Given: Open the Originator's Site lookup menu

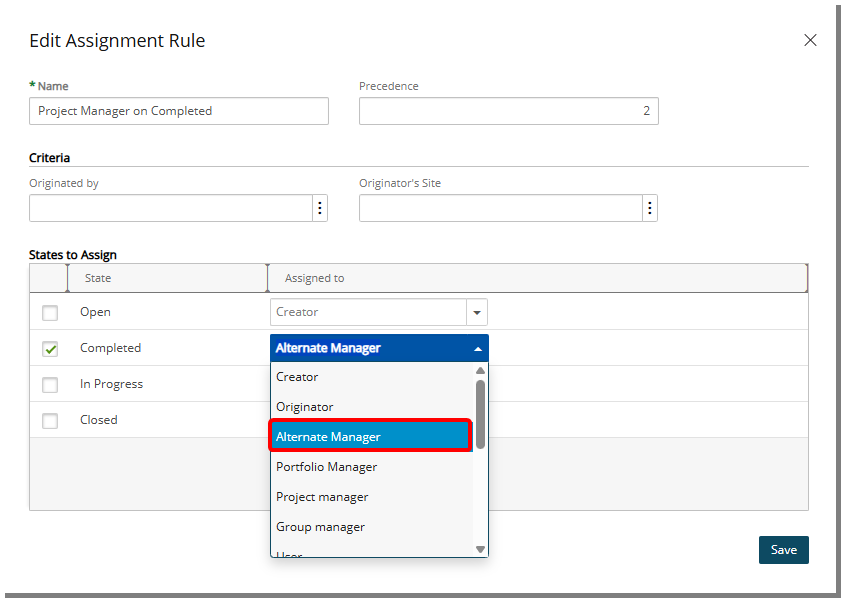Looking at the screenshot, I should [x=650, y=207].
